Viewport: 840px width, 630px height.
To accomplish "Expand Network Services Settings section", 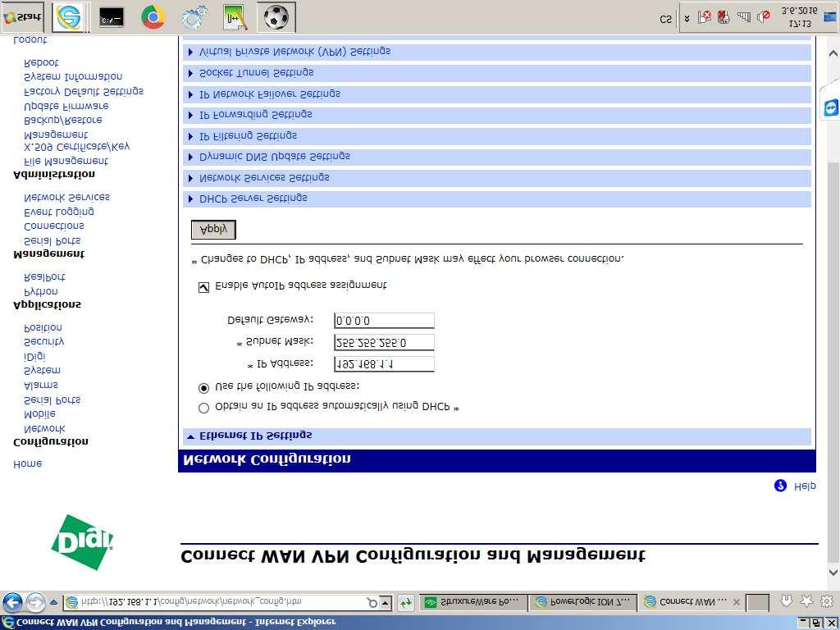I will coord(496,178).
